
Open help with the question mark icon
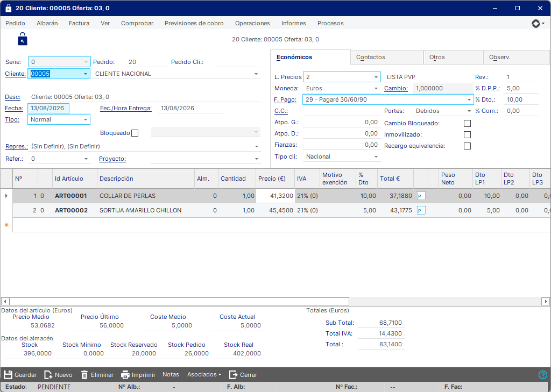[542, 375]
